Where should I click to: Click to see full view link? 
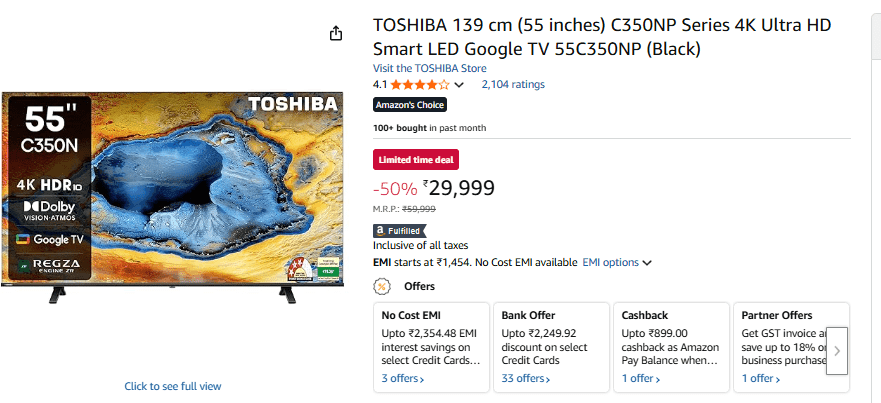pyautogui.click(x=173, y=386)
